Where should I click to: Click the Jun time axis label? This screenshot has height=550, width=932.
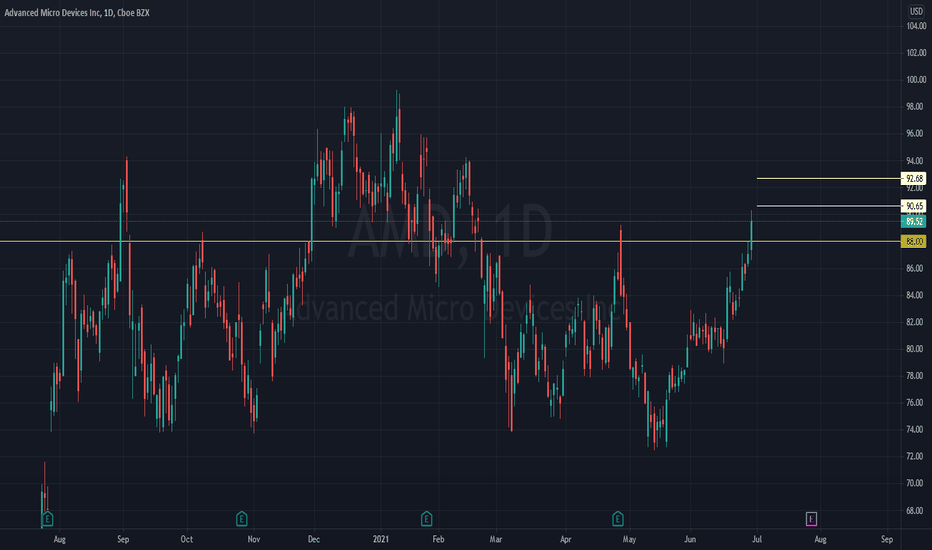[x=690, y=540]
